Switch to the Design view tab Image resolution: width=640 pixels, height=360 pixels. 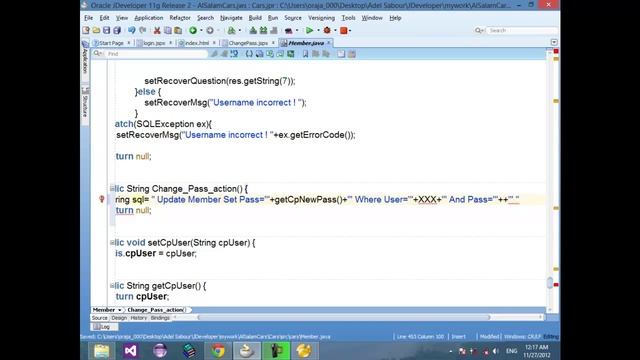[x=119, y=318]
